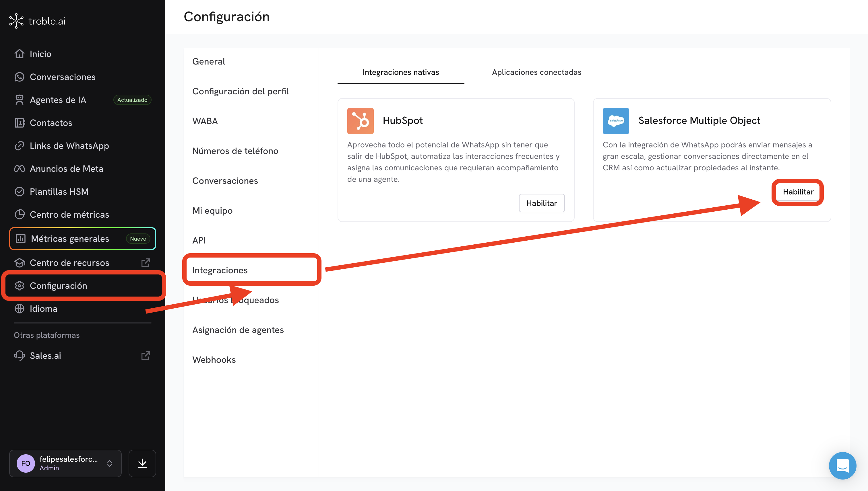Open the chat support bubble
This screenshot has width=868, height=491.
(842, 466)
